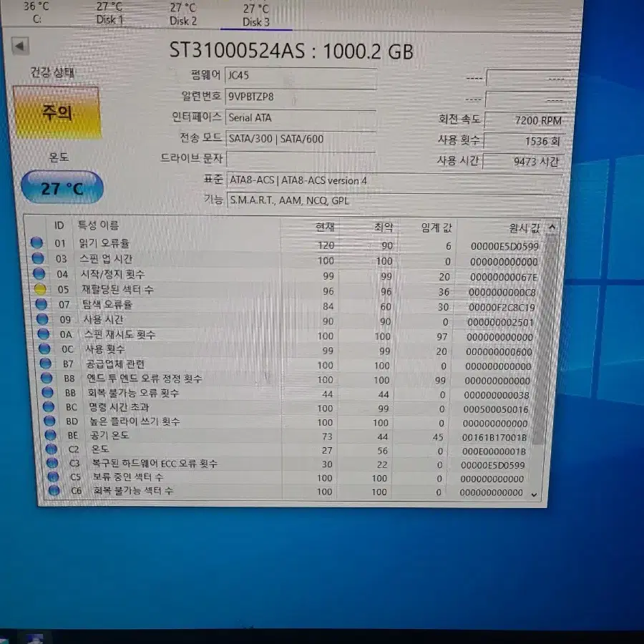Click the drive title ST31000524AS : 1000.2 GB
Image resolution: width=644 pixels, height=644 pixels.
tap(291, 52)
